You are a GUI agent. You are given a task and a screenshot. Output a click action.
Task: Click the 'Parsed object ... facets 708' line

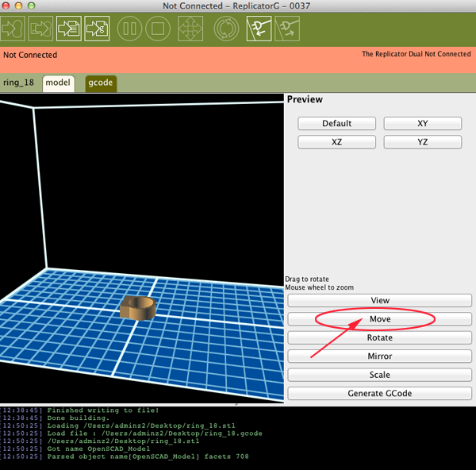(x=148, y=457)
